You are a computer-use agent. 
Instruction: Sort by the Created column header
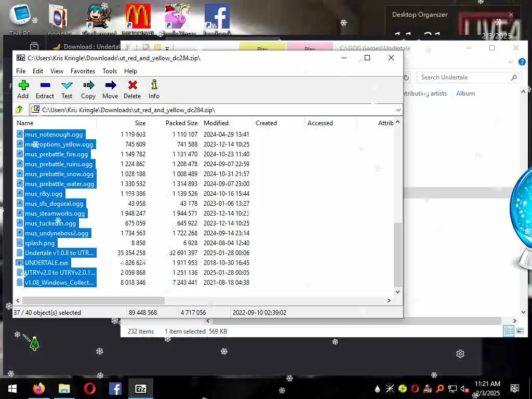coord(267,123)
